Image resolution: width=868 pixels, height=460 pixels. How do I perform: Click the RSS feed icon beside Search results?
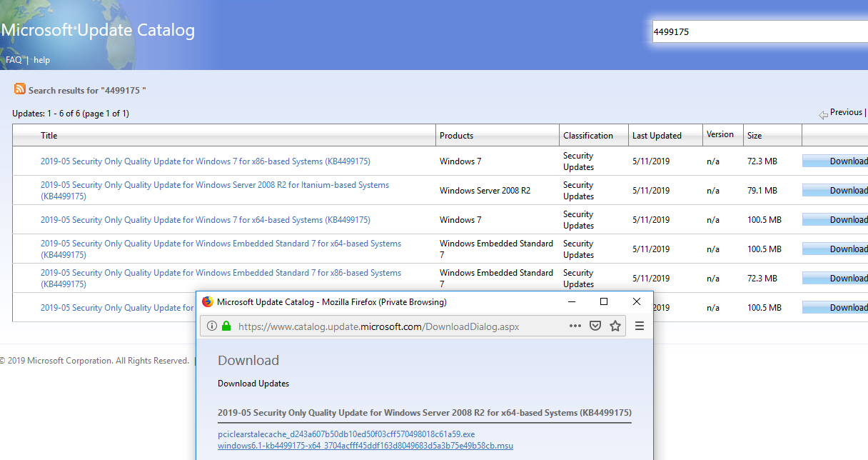point(20,89)
